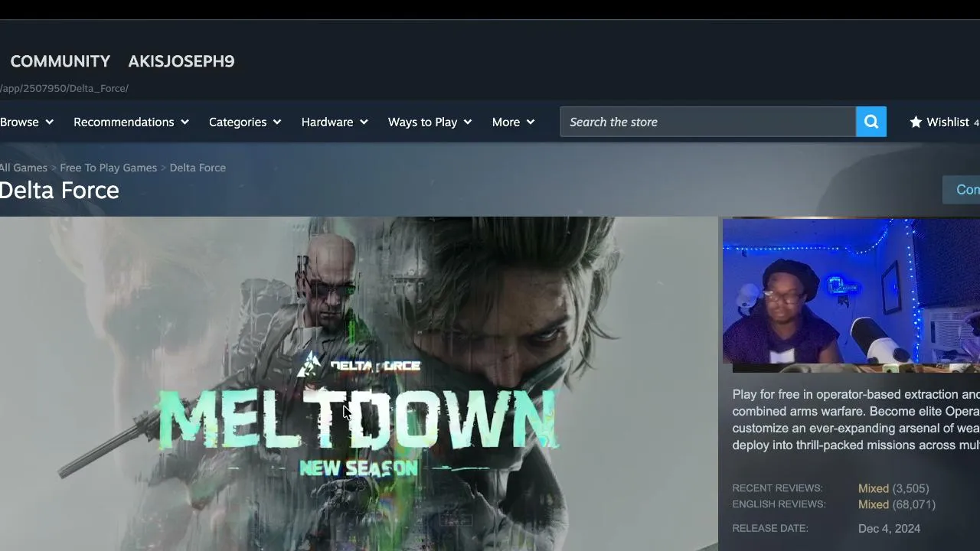
Task: Go to Free To Play Games breadcrumb
Action: 109,168
